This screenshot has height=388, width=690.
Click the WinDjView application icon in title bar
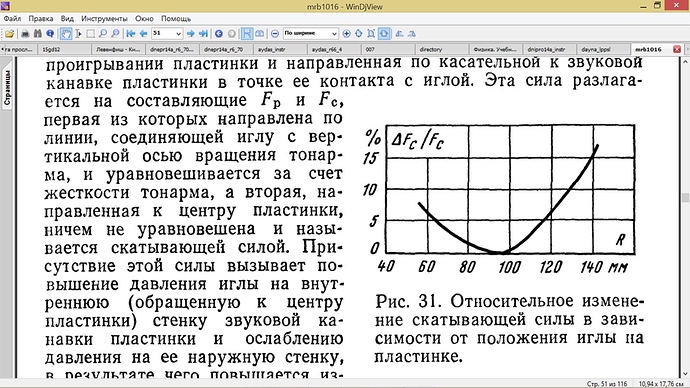(x=5, y=6)
